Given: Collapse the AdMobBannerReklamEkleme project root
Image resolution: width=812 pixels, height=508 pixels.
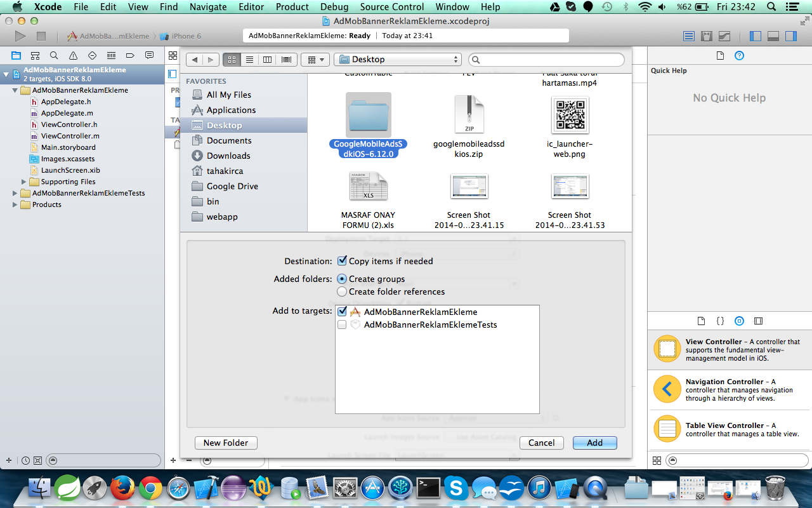Looking at the screenshot, I should [x=6, y=74].
